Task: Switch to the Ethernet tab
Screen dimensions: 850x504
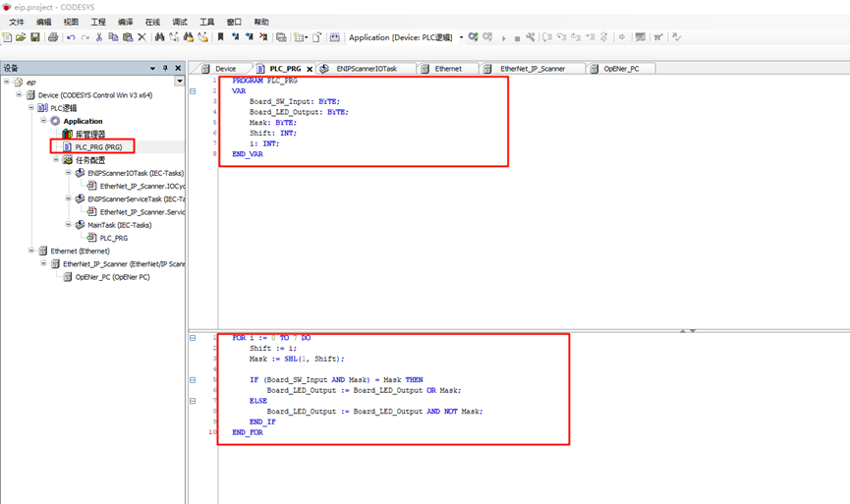Action: (x=448, y=69)
